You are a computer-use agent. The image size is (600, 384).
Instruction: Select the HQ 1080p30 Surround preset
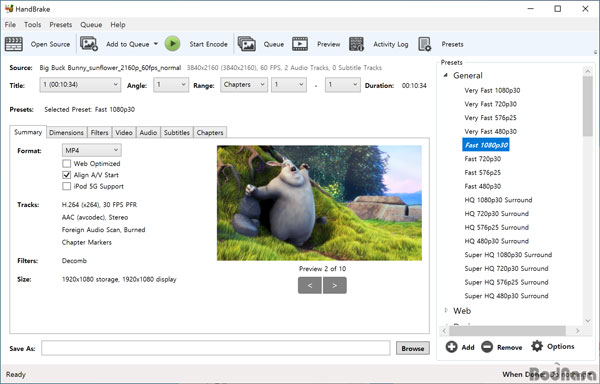click(498, 200)
